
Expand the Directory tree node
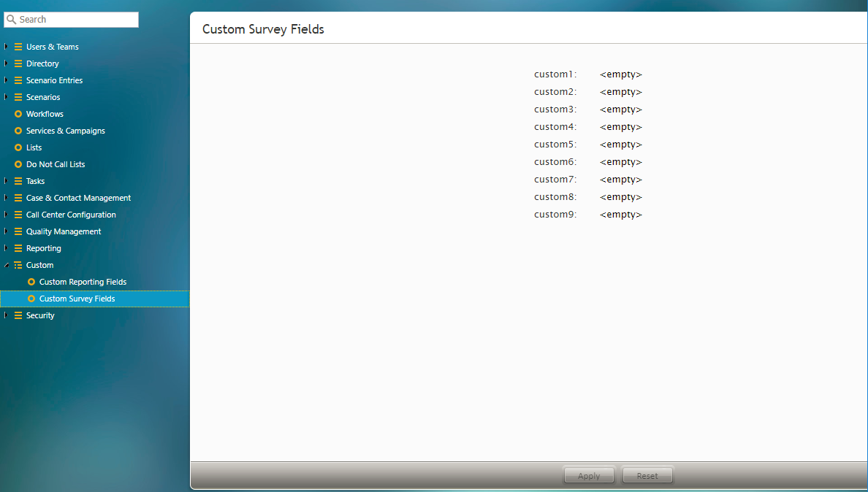pos(6,64)
